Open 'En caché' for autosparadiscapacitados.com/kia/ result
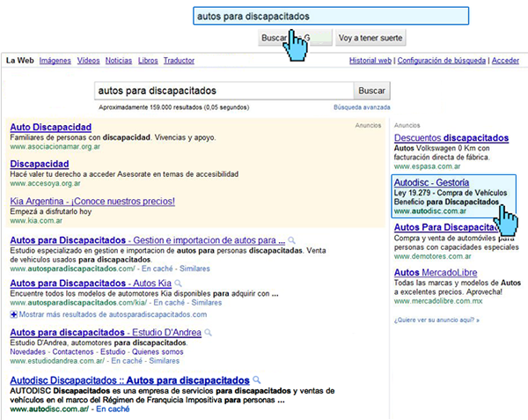 coord(169,303)
